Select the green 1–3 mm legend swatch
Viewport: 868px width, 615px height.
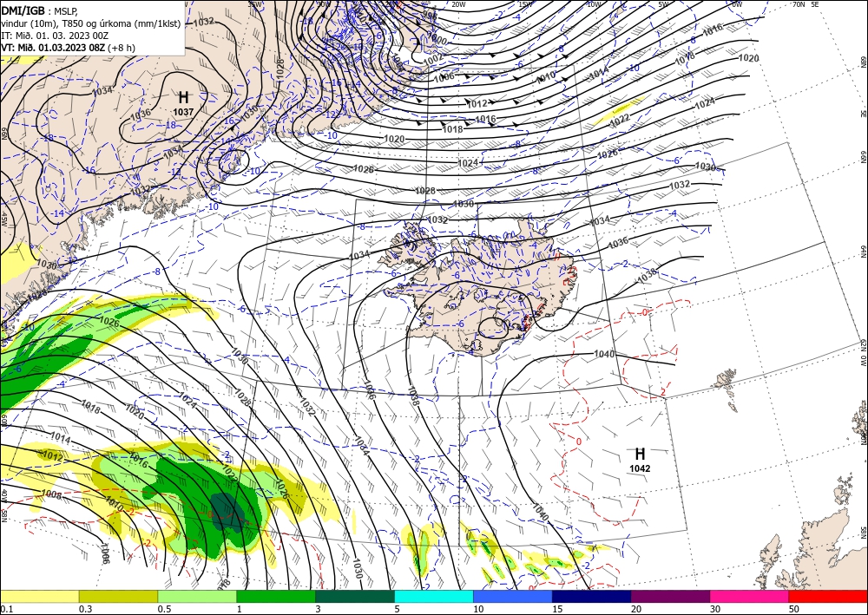(x=276, y=596)
